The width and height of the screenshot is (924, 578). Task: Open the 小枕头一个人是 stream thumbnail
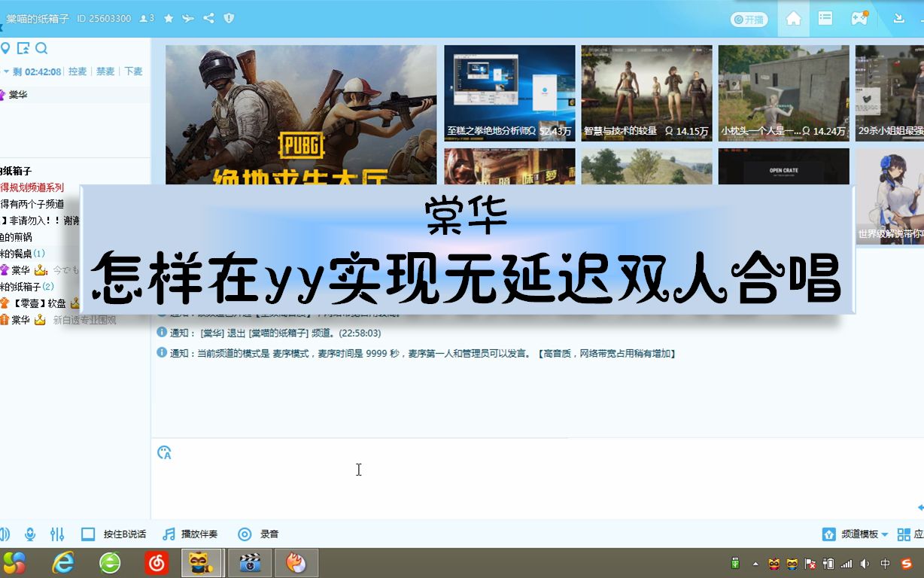coord(784,93)
